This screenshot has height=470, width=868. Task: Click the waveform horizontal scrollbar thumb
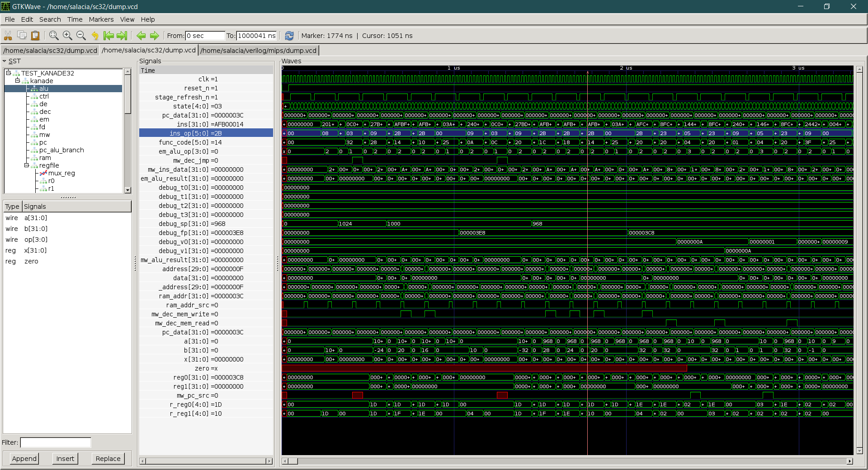coord(293,461)
